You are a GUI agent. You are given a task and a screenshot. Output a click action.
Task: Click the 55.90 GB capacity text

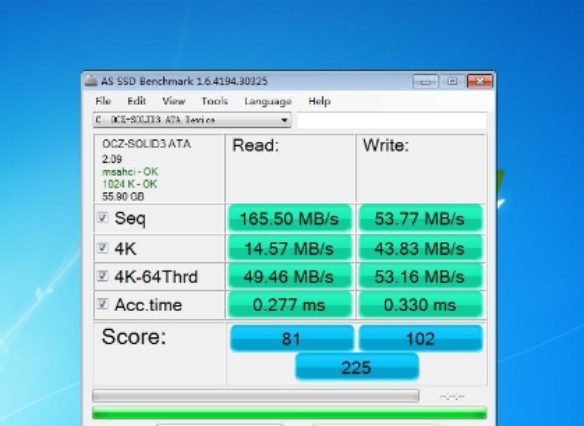click(123, 196)
